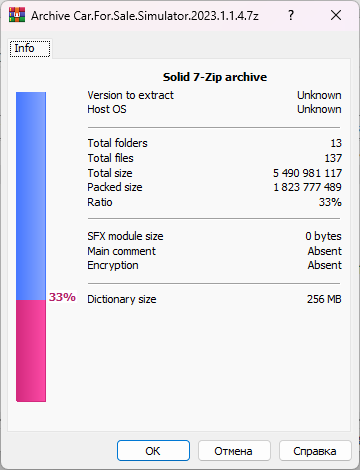Select the Info tab
The image size is (360, 470).
click(x=30, y=49)
